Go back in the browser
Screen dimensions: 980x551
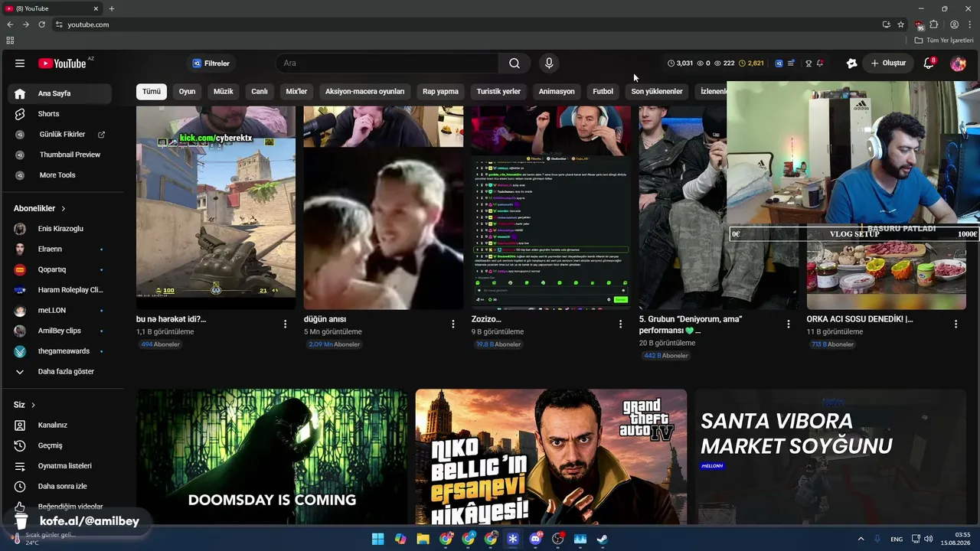[x=10, y=24]
